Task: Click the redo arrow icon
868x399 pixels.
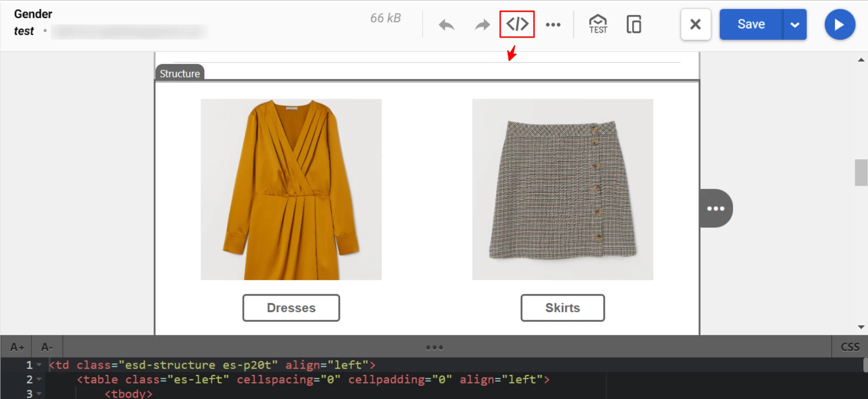Action: tap(482, 24)
